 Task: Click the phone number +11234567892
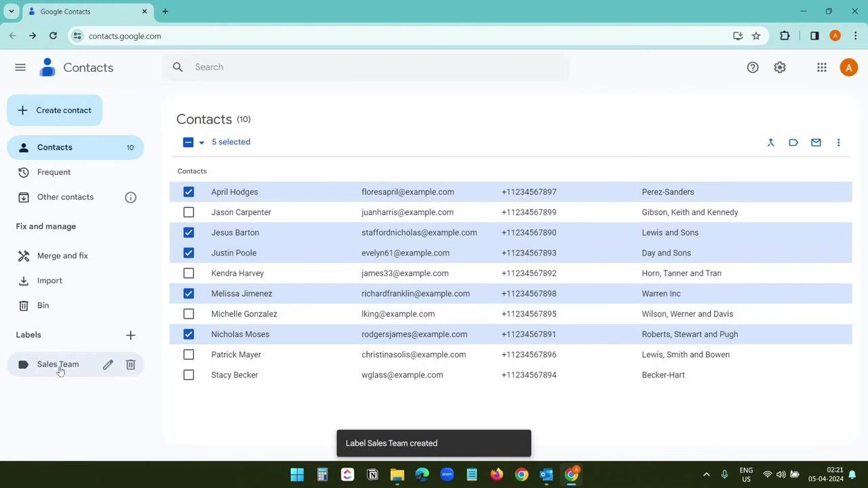click(x=529, y=273)
